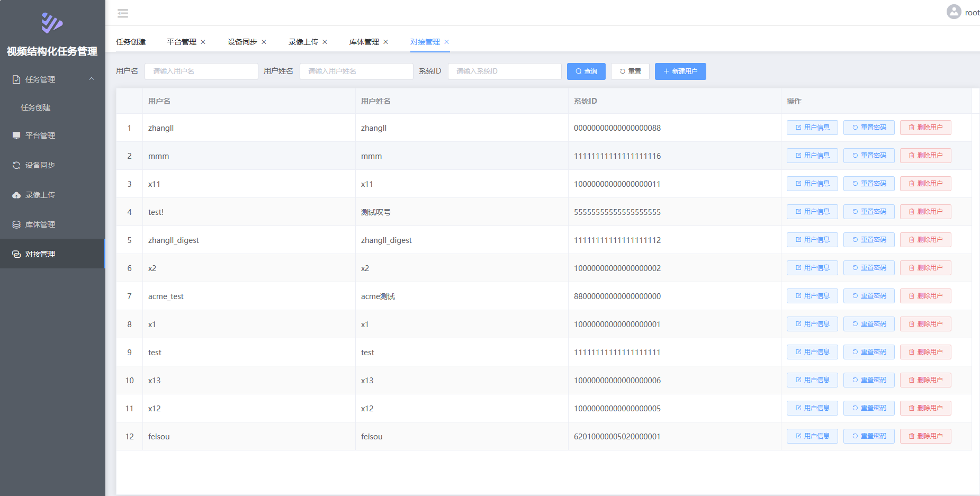The width and height of the screenshot is (980, 496).
Task: Open 用户信息 for user acme_test
Action: tap(812, 296)
